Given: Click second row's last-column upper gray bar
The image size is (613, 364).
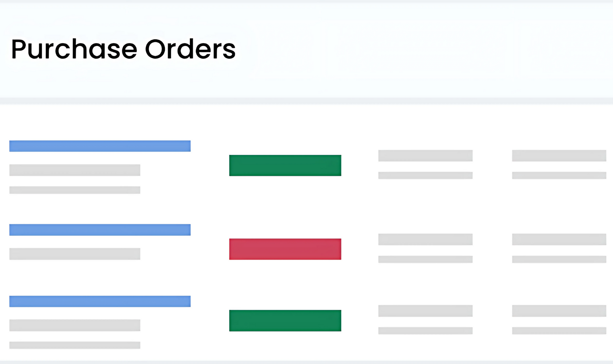Looking at the screenshot, I should tap(559, 239).
